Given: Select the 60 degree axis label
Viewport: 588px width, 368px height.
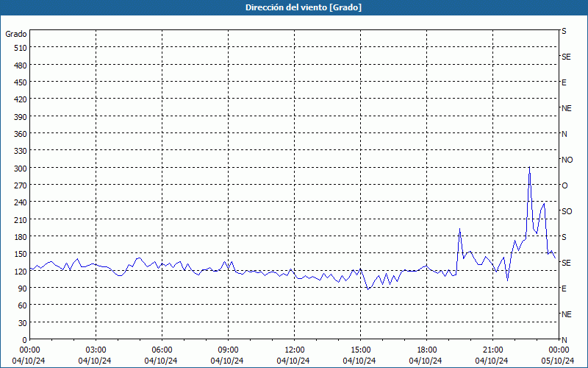Looking at the screenshot, I should (23, 305).
